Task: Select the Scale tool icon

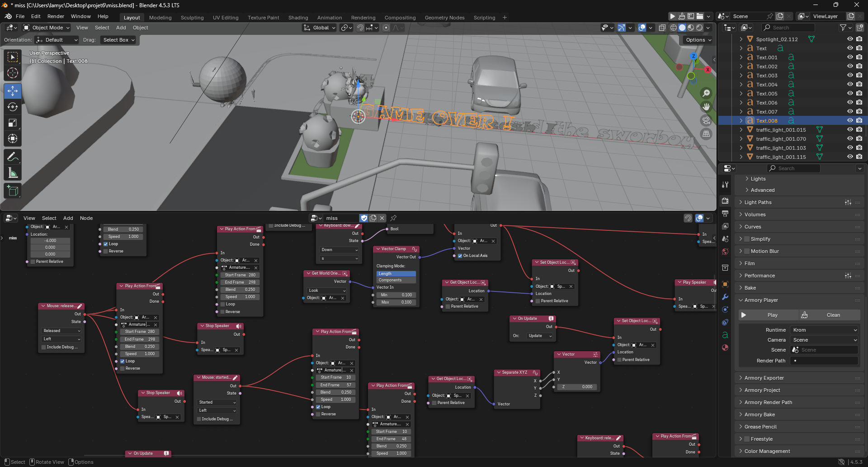Action: [13, 123]
